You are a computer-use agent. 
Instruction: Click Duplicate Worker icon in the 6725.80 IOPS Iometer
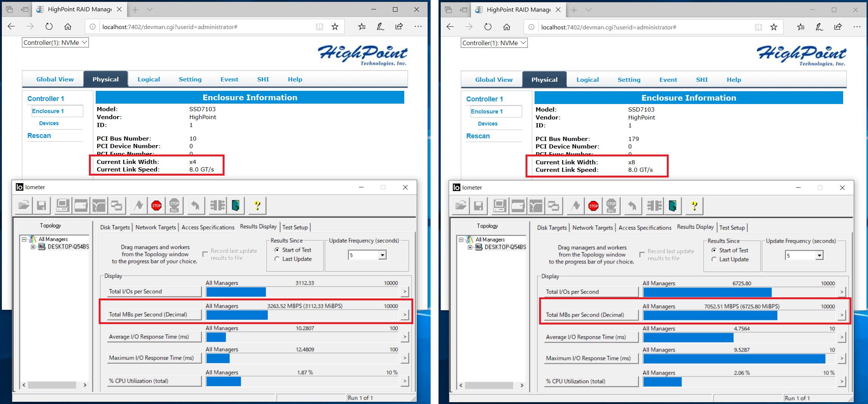click(x=553, y=206)
